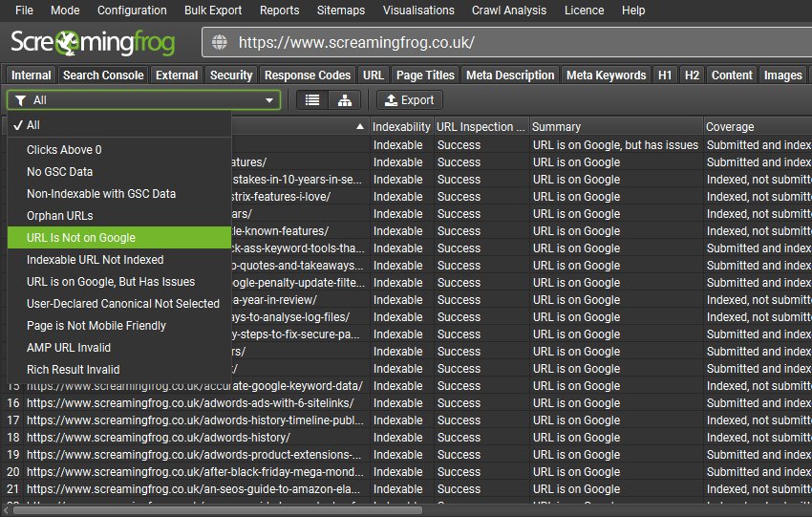Select URL Is Not on Google filter
The image size is (812, 517).
(119, 237)
